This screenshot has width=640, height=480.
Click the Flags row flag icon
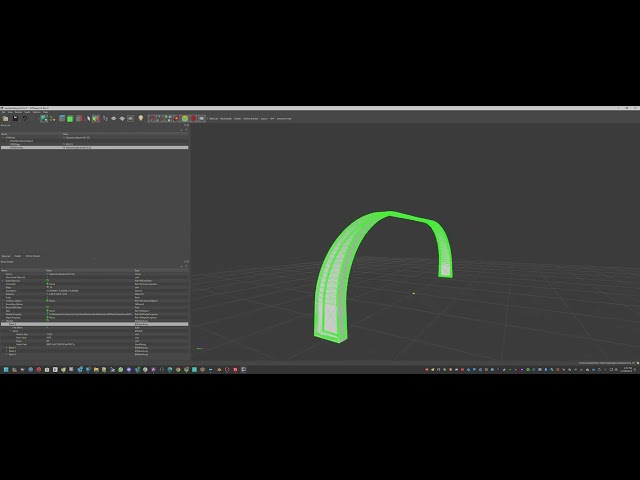(47, 287)
